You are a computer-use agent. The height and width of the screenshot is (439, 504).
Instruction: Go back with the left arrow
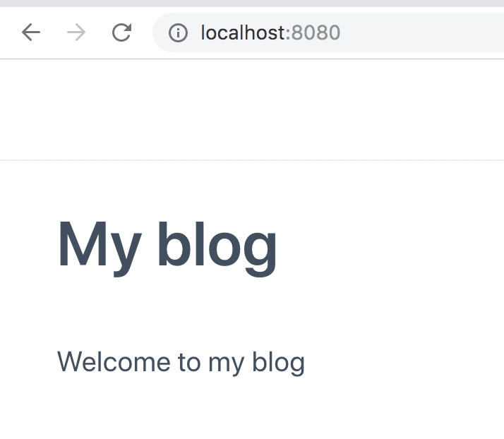(31, 32)
